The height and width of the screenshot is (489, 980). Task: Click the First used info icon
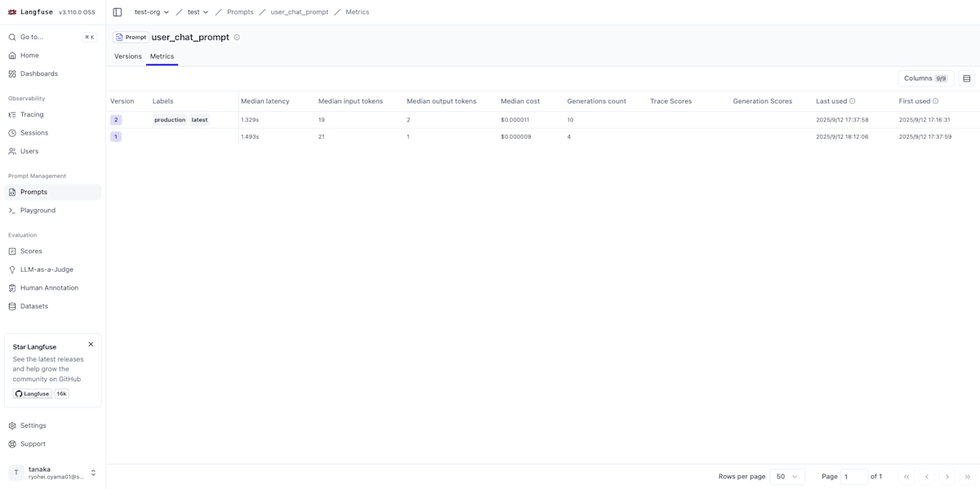[x=936, y=101]
